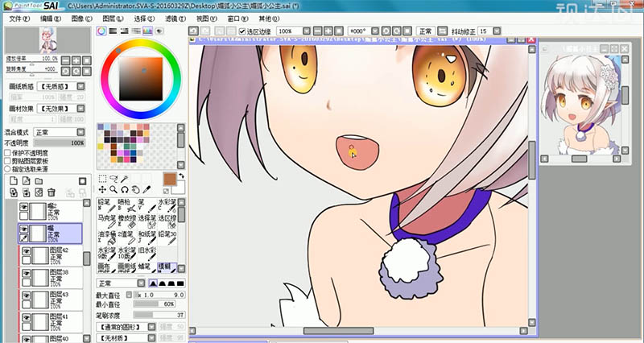Adjust the 笔刷浓度 density slider
This screenshot has width=644, height=343.
point(159,315)
